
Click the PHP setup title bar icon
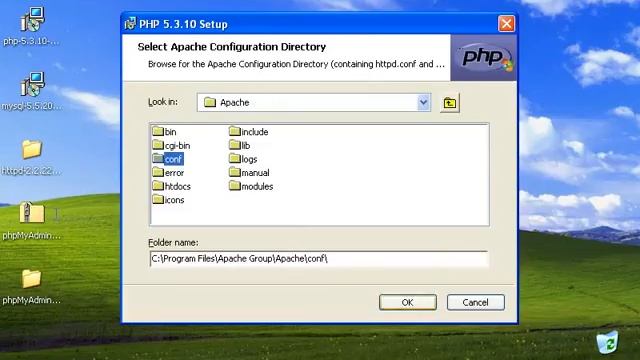[130, 24]
